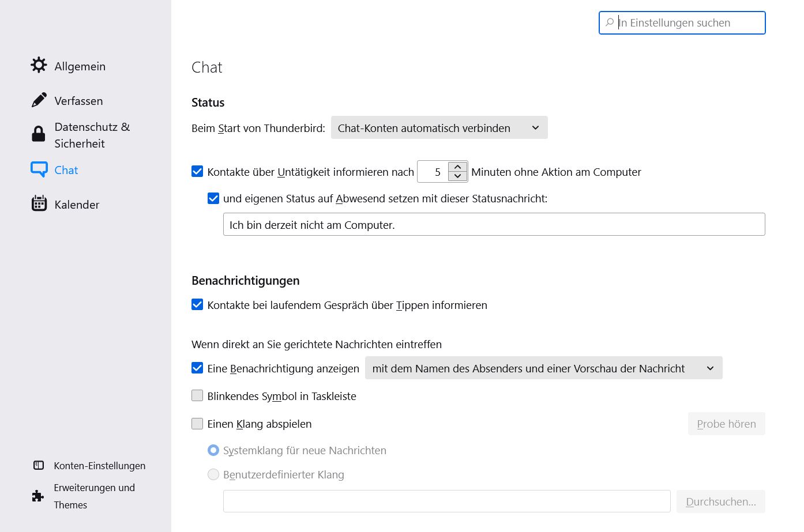The width and height of the screenshot is (804, 532).
Task: Enable Einen Klang abspielen checkbox
Action: (x=197, y=424)
